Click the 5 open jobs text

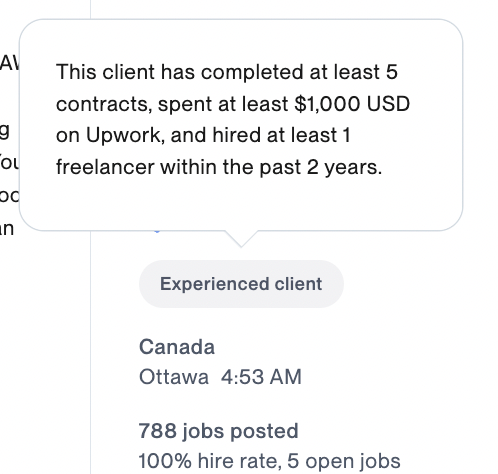(343, 461)
